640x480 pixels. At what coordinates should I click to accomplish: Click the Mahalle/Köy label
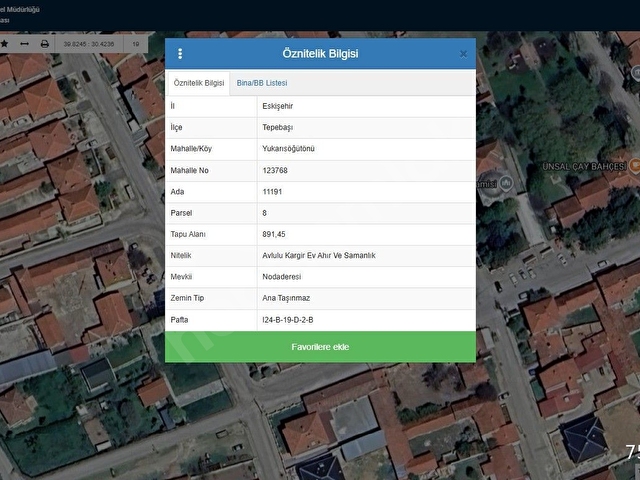coord(191,149)
